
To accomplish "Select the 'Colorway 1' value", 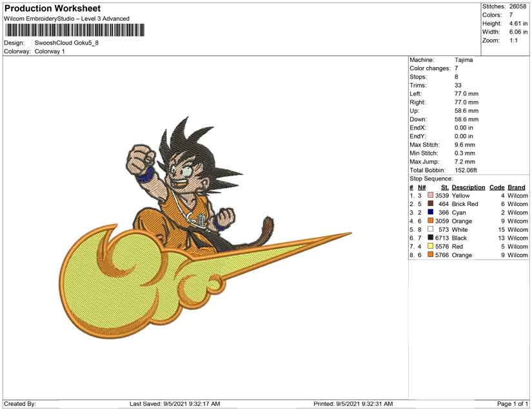I will click(x=50, y=52).
